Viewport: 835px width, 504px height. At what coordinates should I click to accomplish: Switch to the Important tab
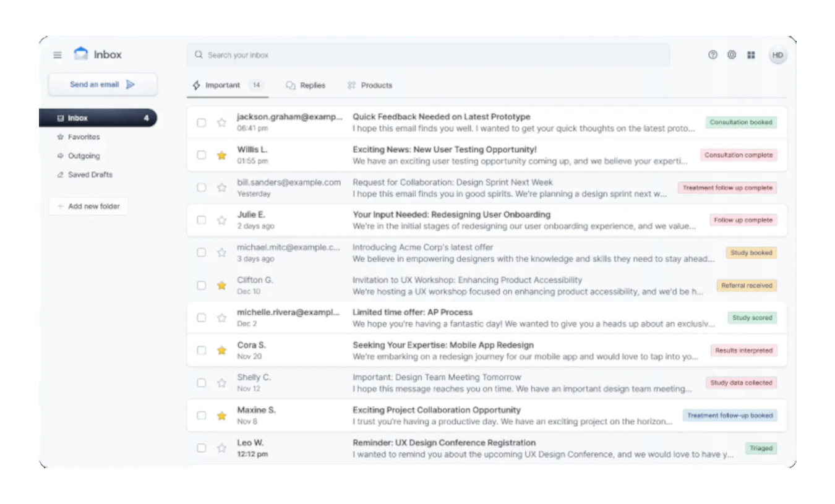[228, 85]
